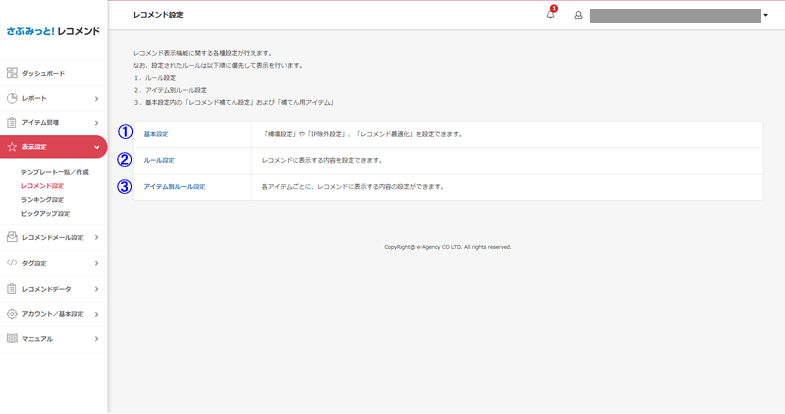Click the Dashboard grid icon in sidebar
The height and width of the screenshot is (414, 785).
(x=12, y=73)
